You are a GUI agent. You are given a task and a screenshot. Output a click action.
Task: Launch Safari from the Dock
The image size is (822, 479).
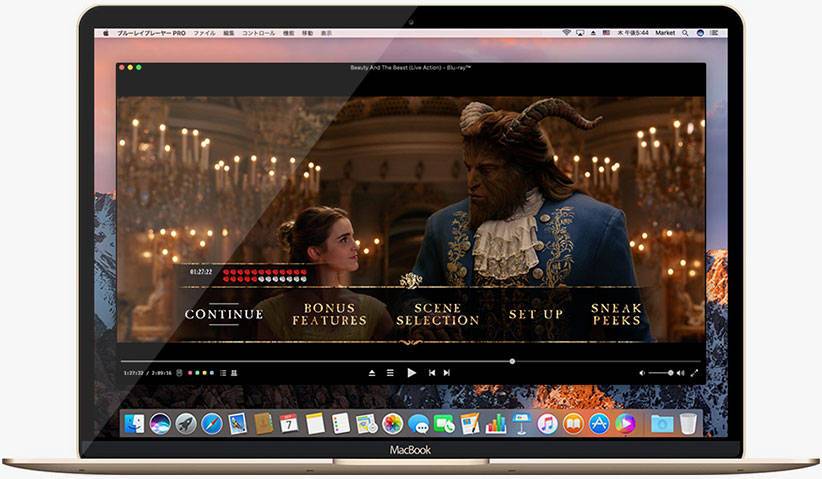pos(212,424)
